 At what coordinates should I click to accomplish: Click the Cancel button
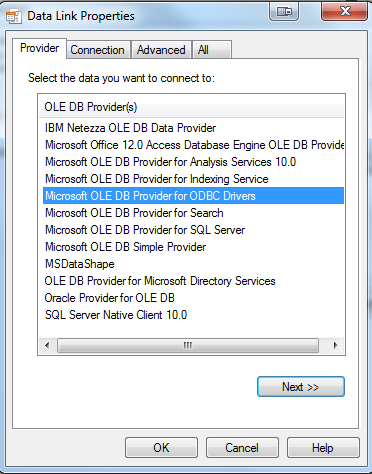click(x=242, y=448)
